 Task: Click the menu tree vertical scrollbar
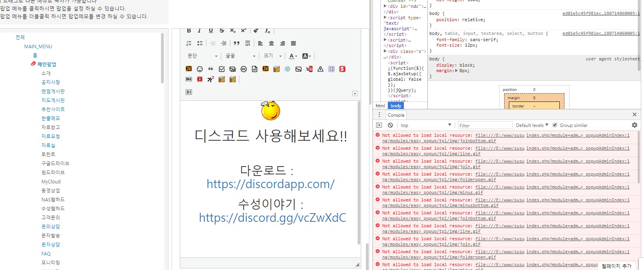click(x=162, y=58)
